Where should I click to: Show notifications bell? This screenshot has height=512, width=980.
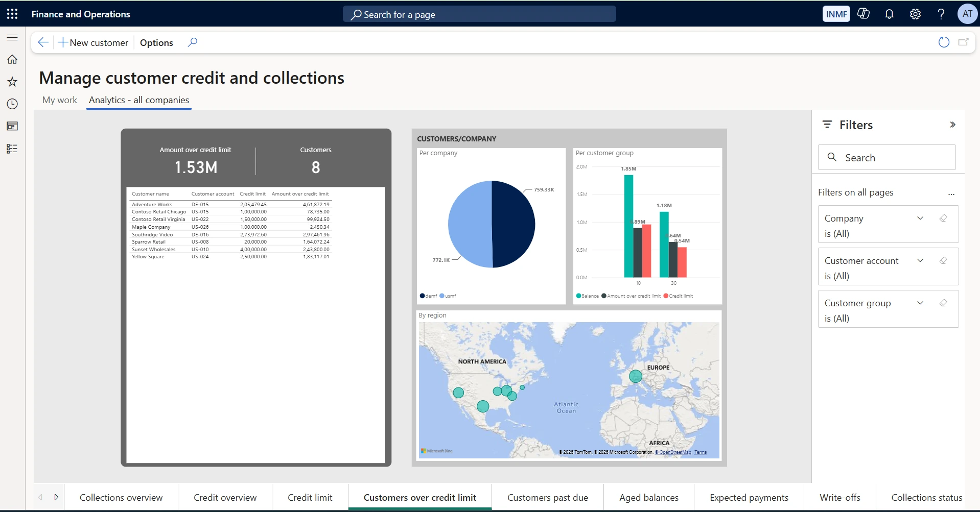[889, 14]
